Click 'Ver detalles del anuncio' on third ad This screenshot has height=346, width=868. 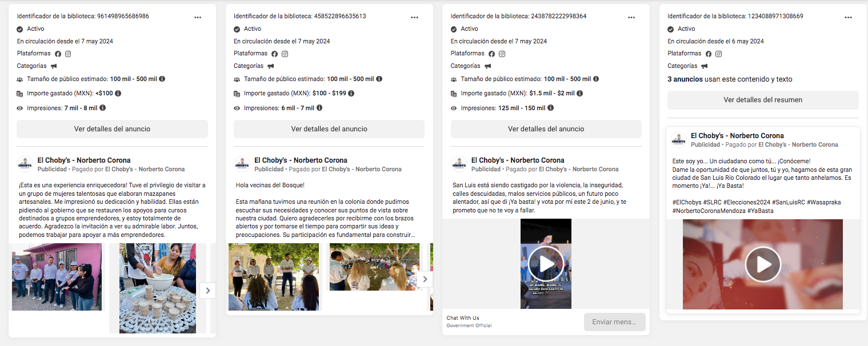(x=546, y=129)
